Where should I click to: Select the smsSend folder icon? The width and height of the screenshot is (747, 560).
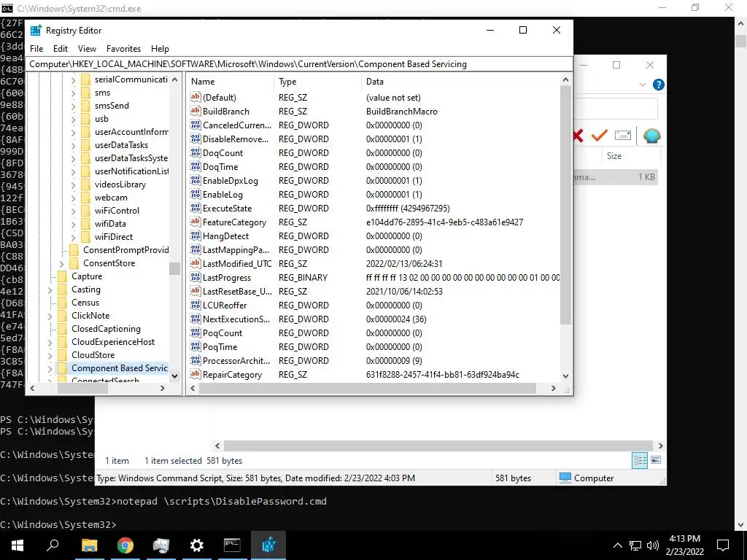(86, 106)
